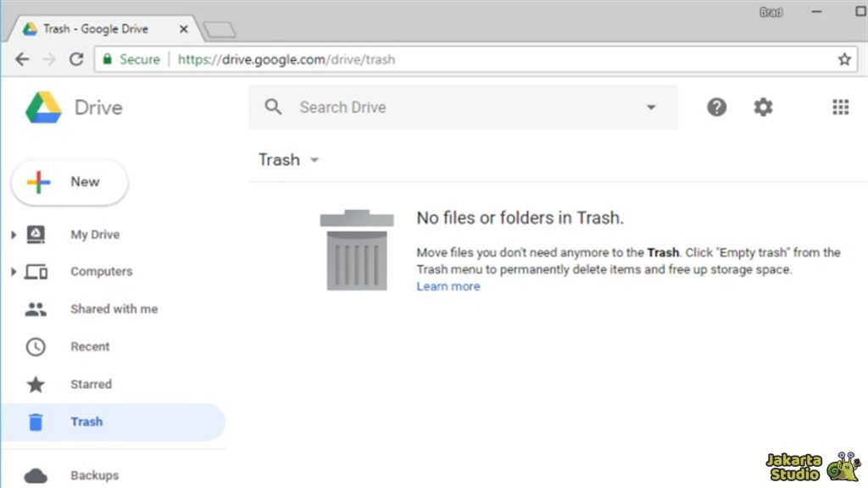Click the Google Drive logo
Image resolution: width=868 pixels, height=488 pixels.
43,108
